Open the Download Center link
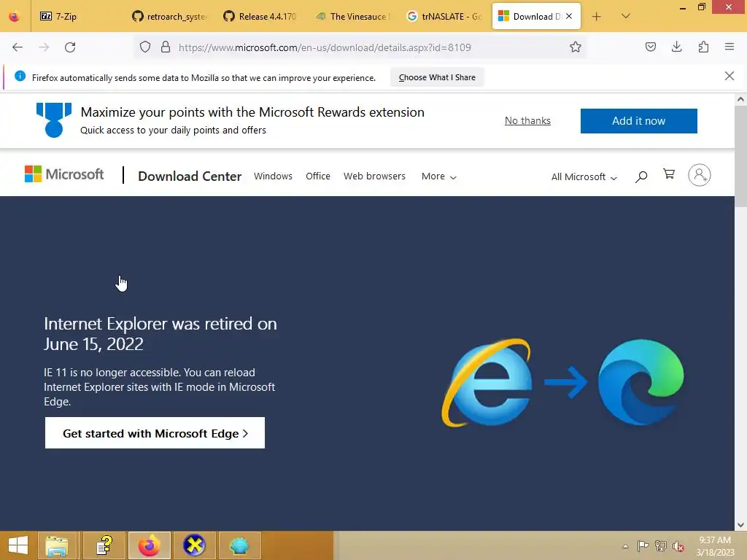 pos(190,176)
